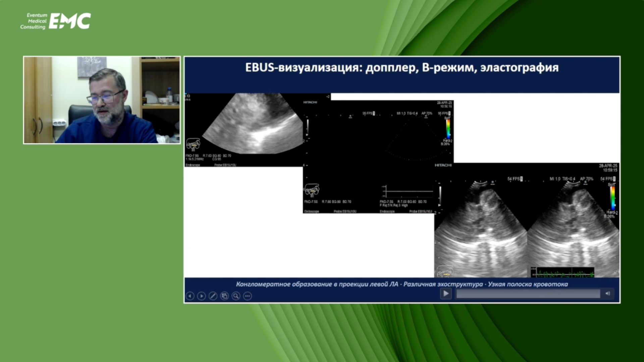The width and height of the screenshot is (644, 362).
Task: Click the probe orientation icon on Doppler image
Action: point(193,144)
